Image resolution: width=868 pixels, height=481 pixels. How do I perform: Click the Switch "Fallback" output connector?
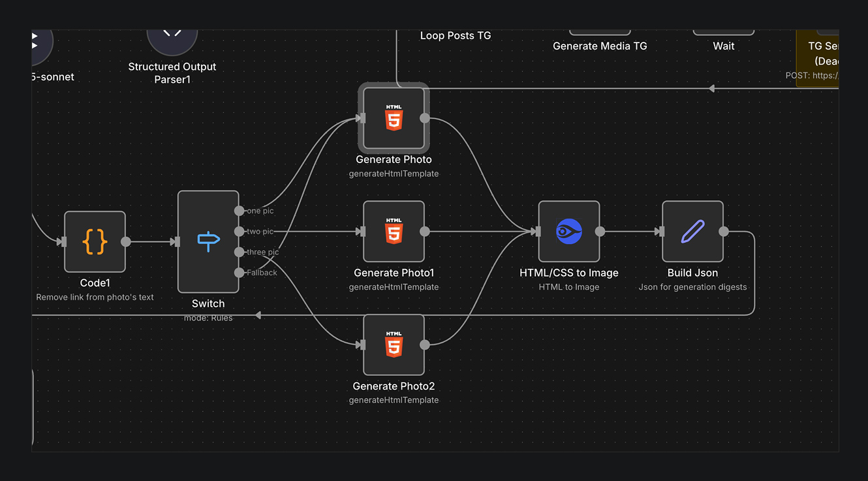[x=240, y=273]
